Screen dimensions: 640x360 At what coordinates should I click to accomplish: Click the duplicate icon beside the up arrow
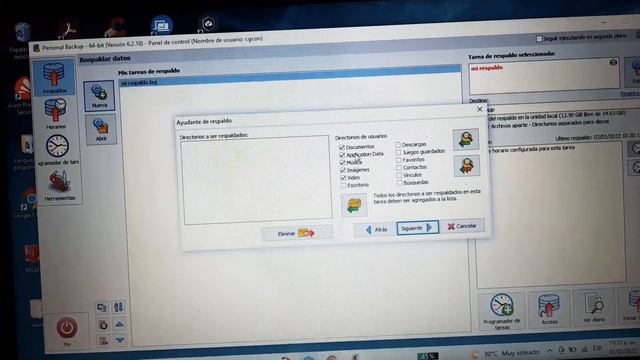click(x=103, y=325)
